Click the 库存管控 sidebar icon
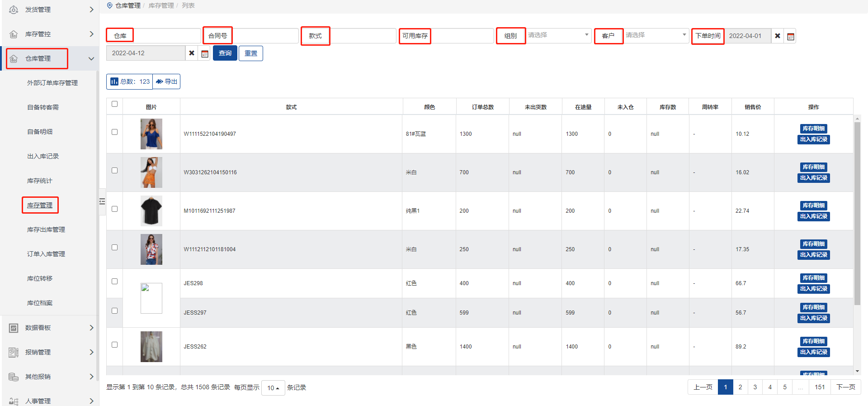Viewport: 868px width, 406px height. pos(14,34)
